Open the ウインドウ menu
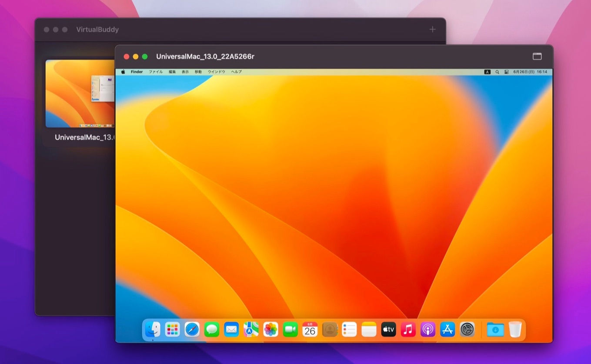 (x=217, y=72)
